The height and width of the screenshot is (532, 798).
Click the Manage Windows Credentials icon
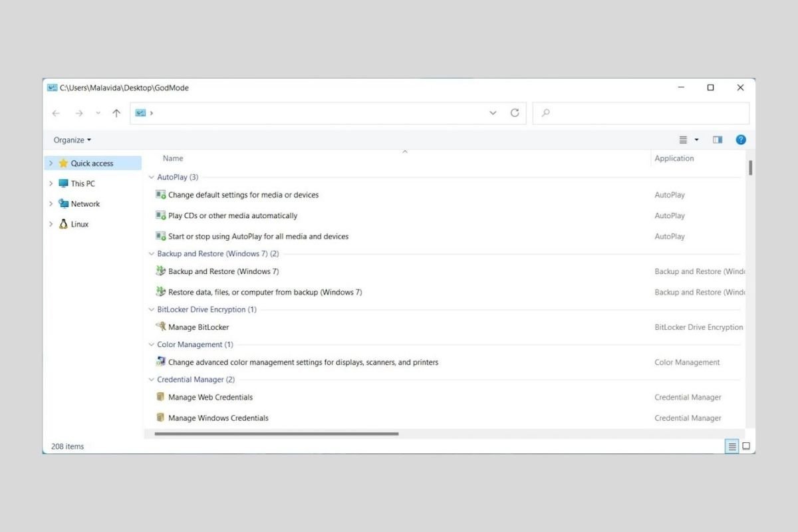pos(160,418)
